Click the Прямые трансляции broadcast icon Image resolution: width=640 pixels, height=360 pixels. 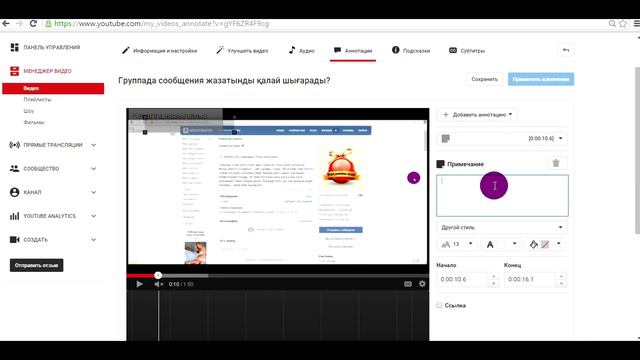(15, 145)
